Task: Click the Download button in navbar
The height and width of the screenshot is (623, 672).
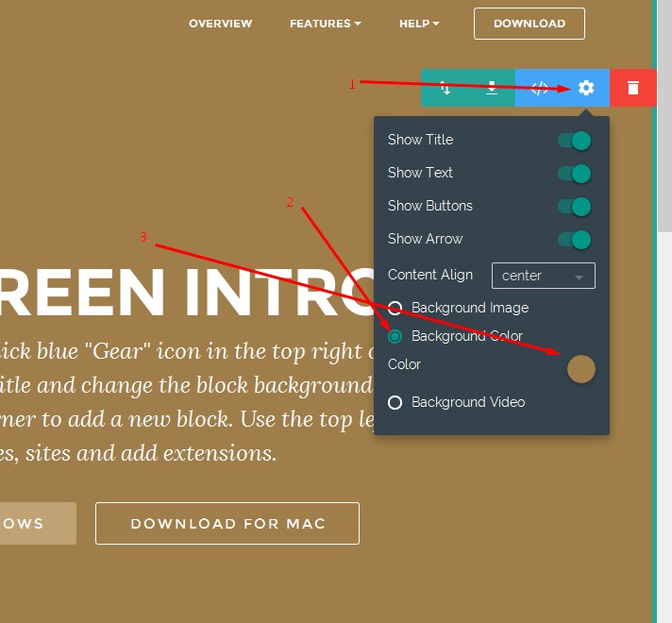Action: click(529, 24)
